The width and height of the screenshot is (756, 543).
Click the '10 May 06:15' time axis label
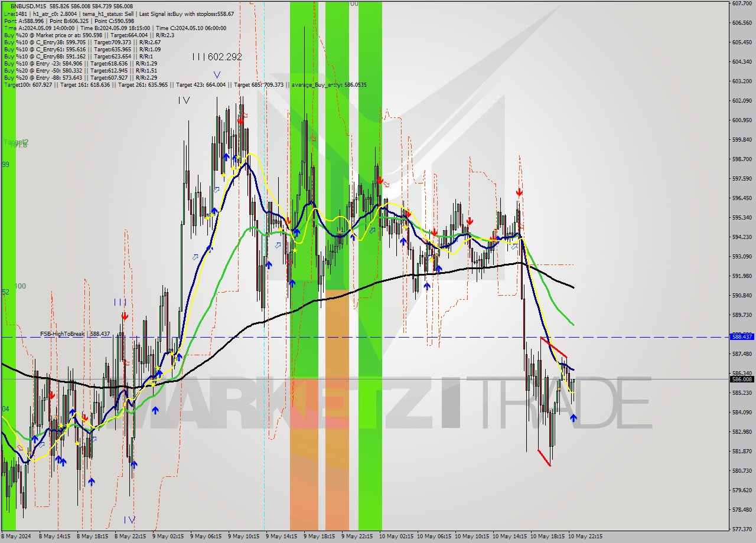434,537
